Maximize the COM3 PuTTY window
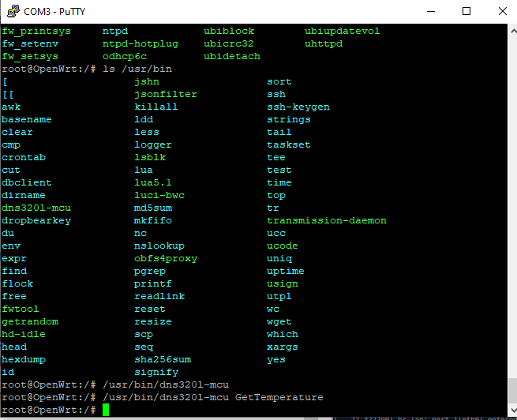The width and height of the screenshot is (517, 420). pos(466,11)
